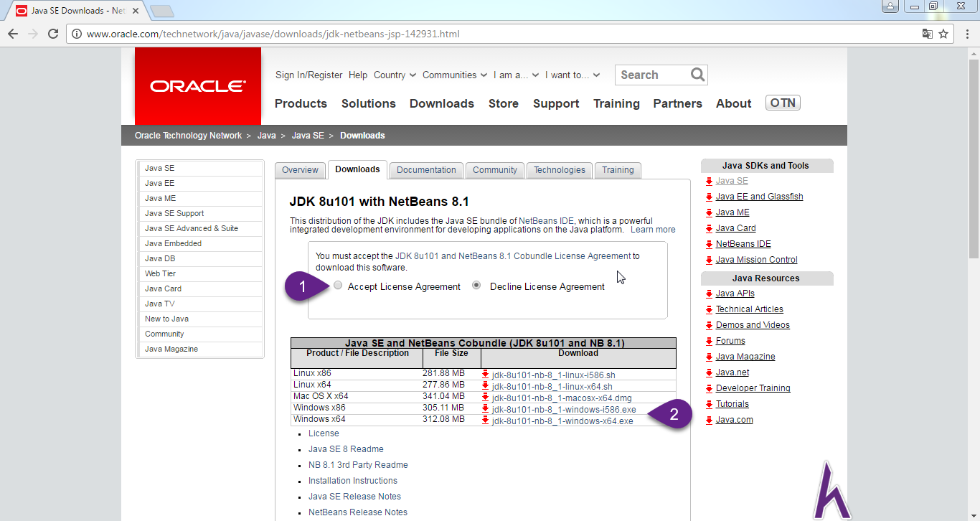Click the Learn more link
Image resolution: width=980 pixels, height=521 pixels.
tap(653, 230)
